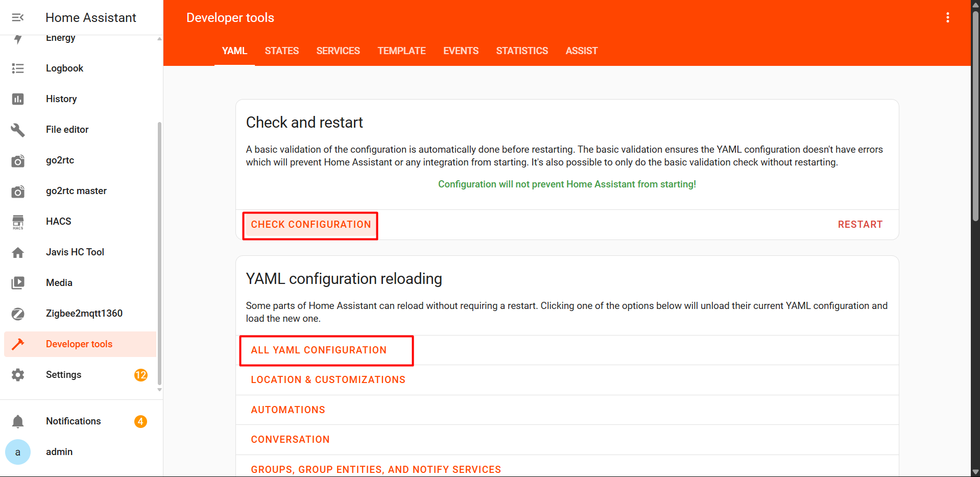
Task: Click the Home Assistant title
Action: [91, 17]
